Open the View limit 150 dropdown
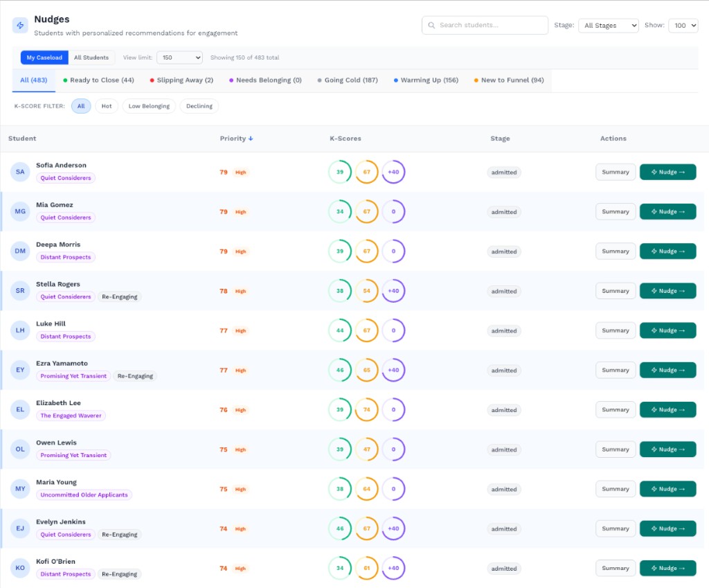Image resolution: width=709 pixels, height=588 pixels. click(x=179, y=57)
